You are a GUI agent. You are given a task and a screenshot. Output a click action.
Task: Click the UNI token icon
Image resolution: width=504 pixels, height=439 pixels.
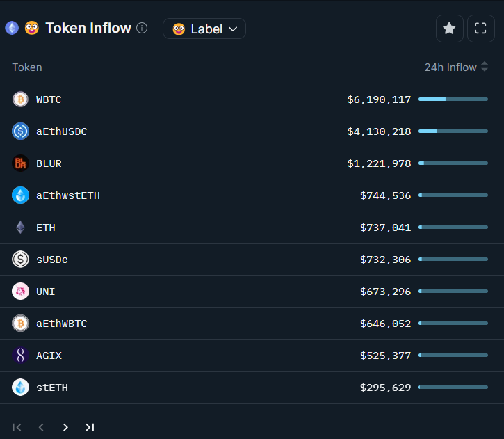pos(20,292)
